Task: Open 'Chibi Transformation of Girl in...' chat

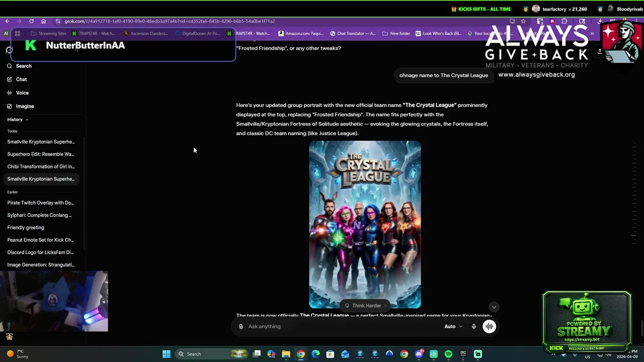Action: click(41, 166)
